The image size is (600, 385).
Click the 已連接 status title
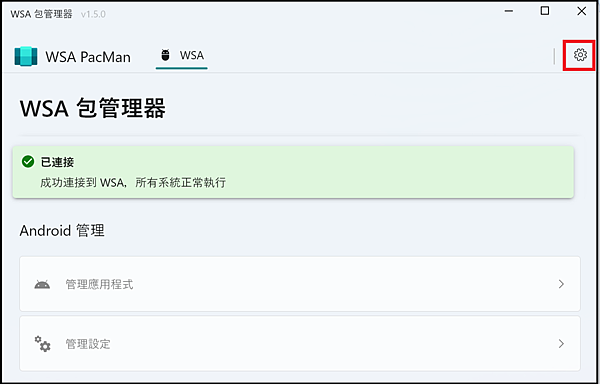(x=57, y=162)
